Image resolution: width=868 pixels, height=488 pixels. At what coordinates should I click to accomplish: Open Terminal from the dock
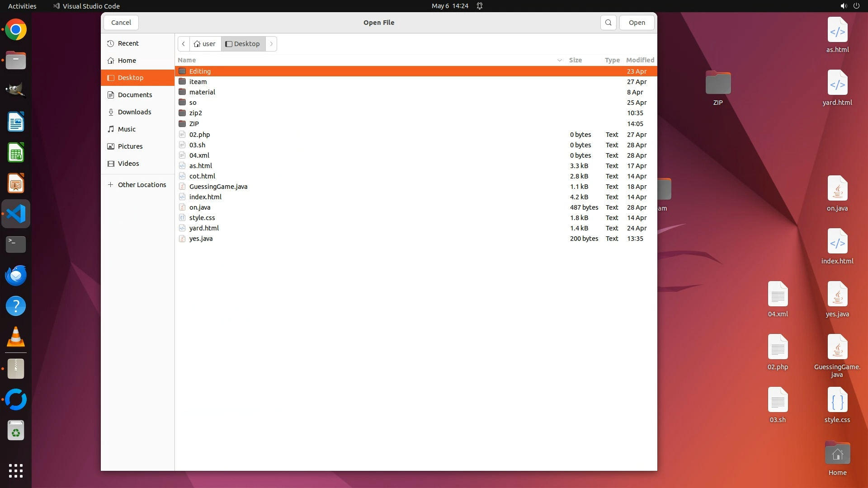pos(16,244)
